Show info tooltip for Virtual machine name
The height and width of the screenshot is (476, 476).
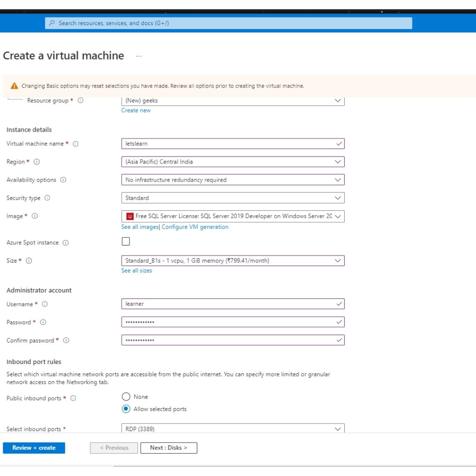coord(76,144)
